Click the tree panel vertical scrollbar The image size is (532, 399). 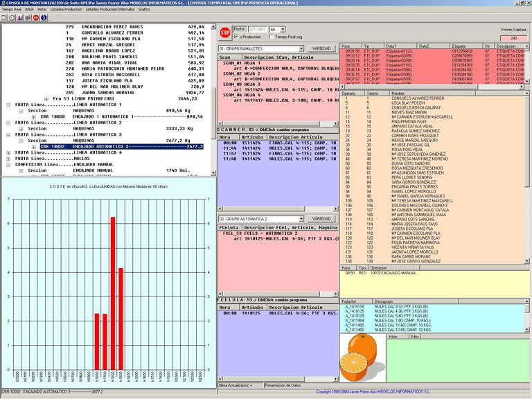[x=213, y=100]
